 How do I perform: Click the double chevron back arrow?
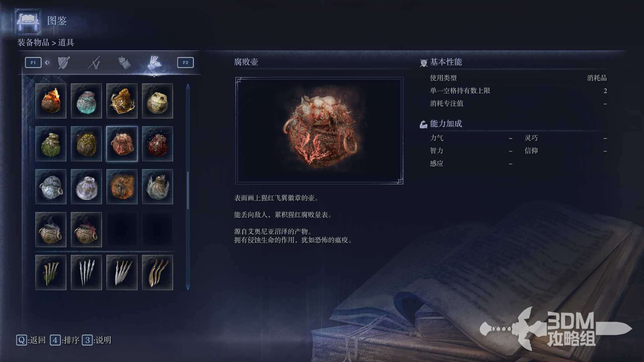(x=47, y=62)
